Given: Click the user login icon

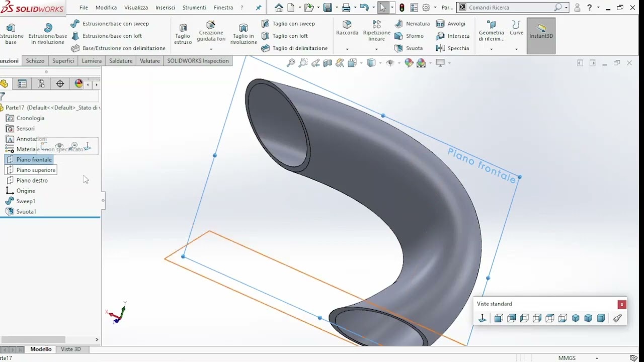Looking at the screenshot, I should tap(577, 8).
